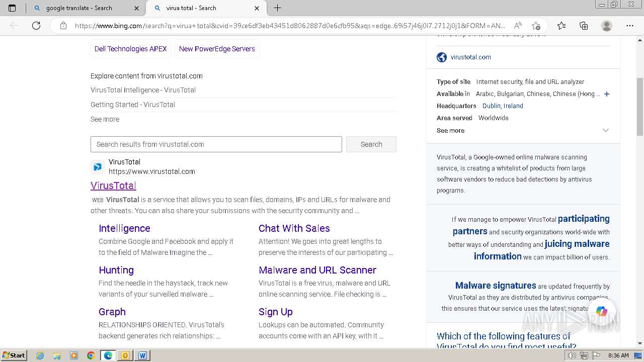
Task: Click the address bar URL
Action: [289, 26]
